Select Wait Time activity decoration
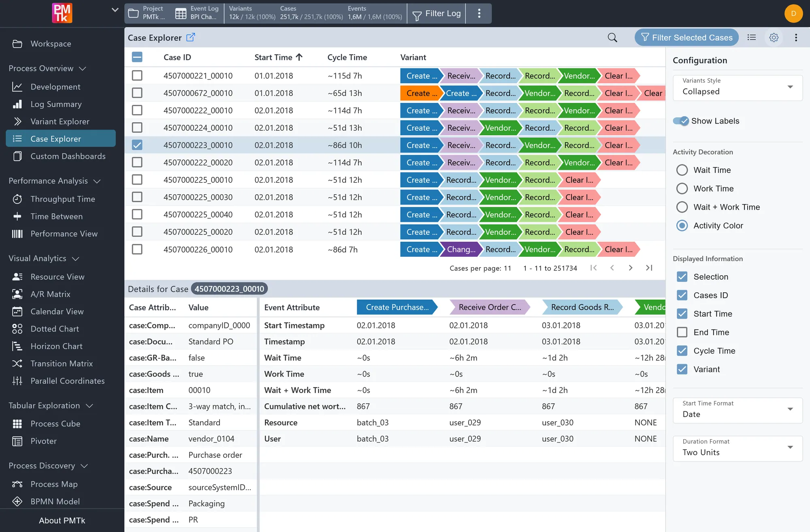Image resolution: width=810 pixels, height=532 pixels. click(682, 170)
